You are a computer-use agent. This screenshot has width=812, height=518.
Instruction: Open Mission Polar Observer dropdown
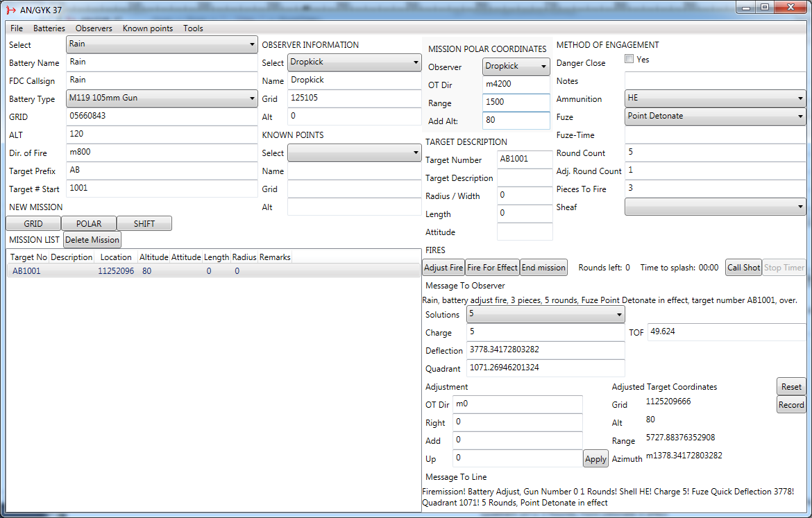(516, 67)
